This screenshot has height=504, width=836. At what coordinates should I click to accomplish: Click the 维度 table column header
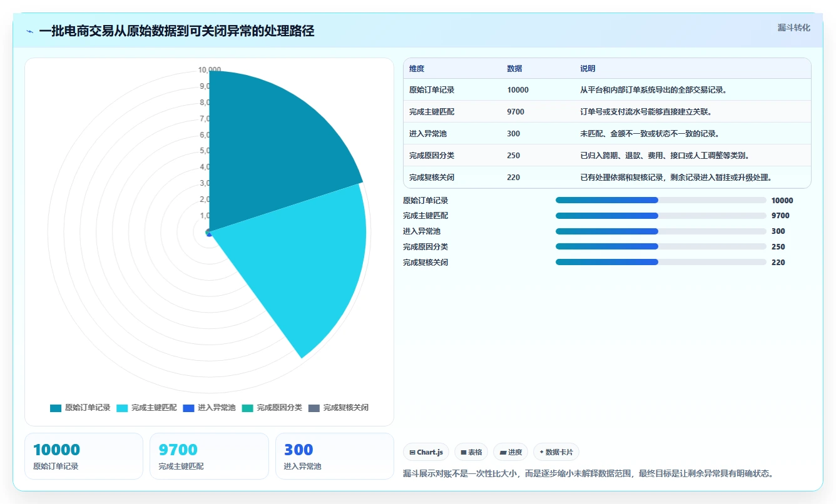(x=417, y=69)
